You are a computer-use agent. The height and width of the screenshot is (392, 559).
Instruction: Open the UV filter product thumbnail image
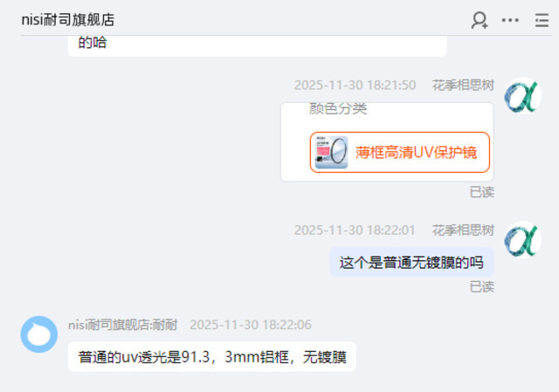[332, 152]
